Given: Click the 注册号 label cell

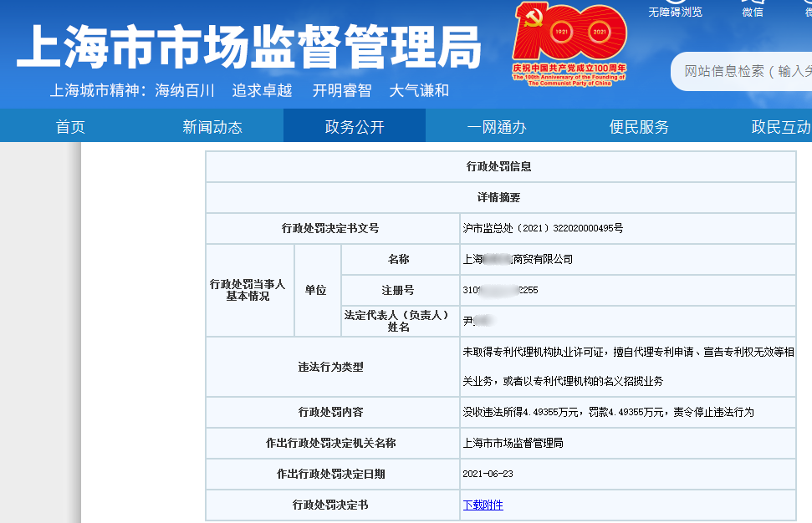Looking at the screenshot, I should [401, 290].
